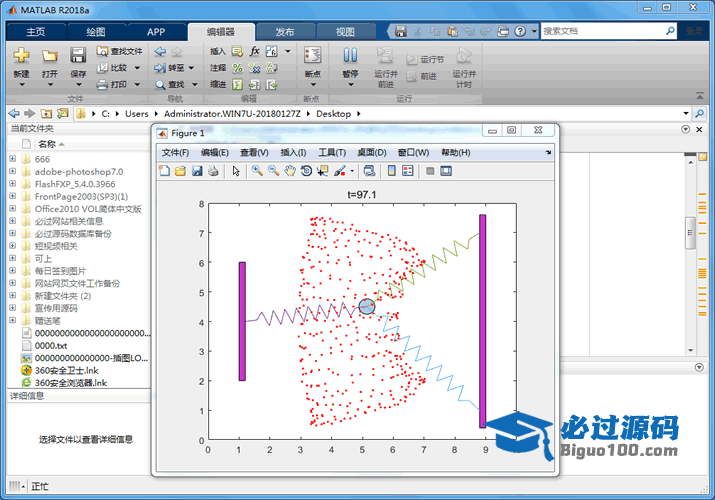Select the Rotate 3D tool in Figure 1
The image size is (715, 500).
click(306, 171)
